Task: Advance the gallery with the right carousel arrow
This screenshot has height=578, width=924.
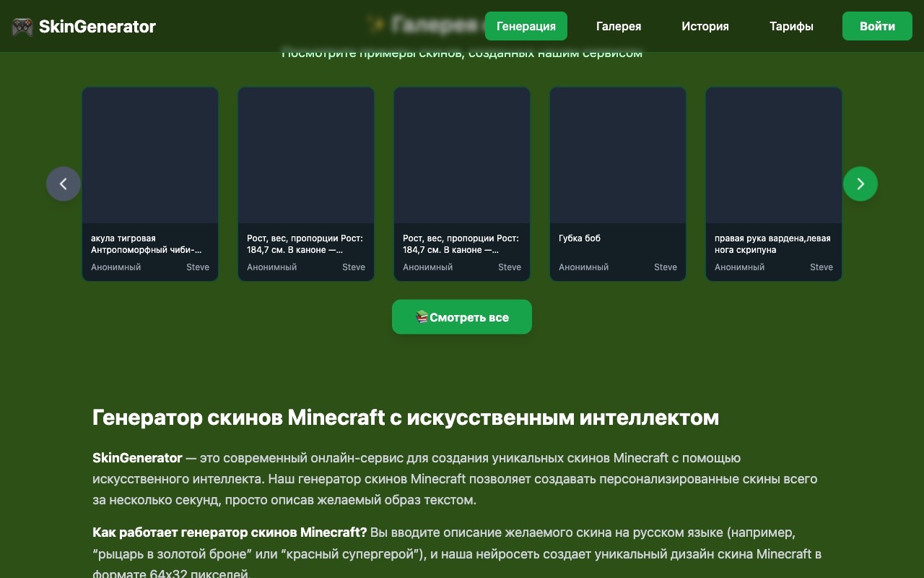Action: (860, 184)
